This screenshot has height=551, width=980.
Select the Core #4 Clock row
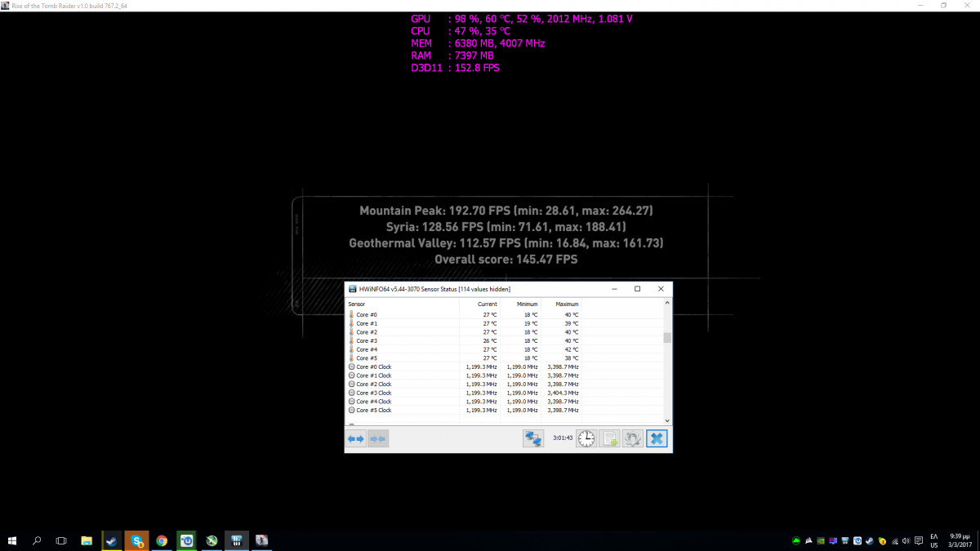504,402
